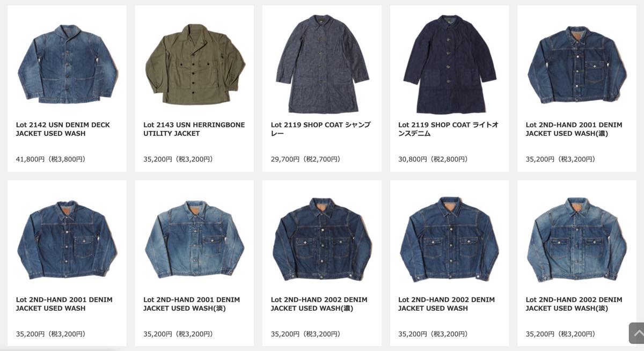View the 2002 Denim Jacket Used Wash(濃) image
This screenshot has height=351, width=644.
tap(322, 239)
